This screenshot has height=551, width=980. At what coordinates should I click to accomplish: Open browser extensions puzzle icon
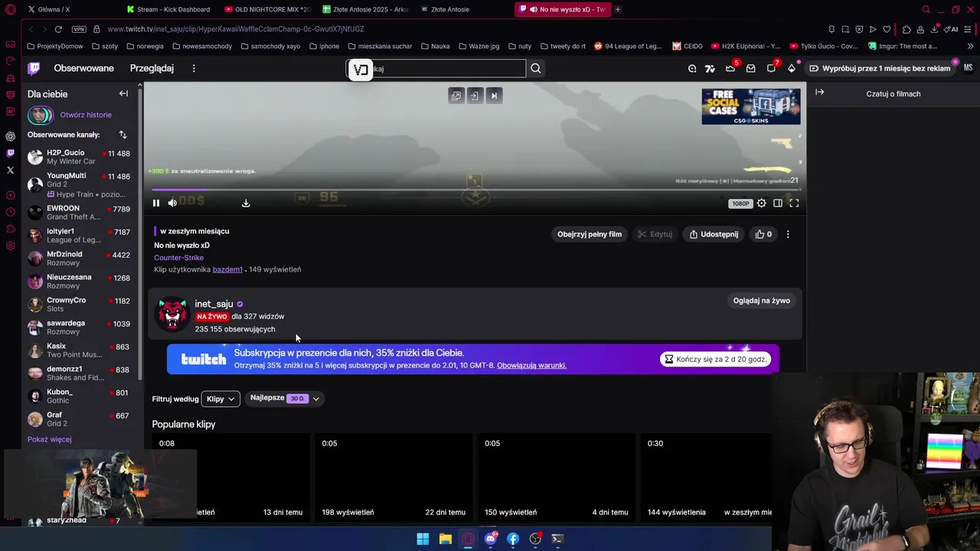tap(906, 29)
